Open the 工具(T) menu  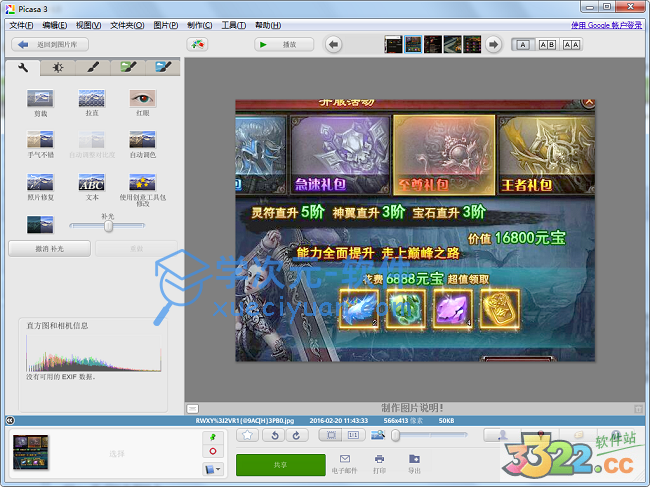click(x=233, y=25)
